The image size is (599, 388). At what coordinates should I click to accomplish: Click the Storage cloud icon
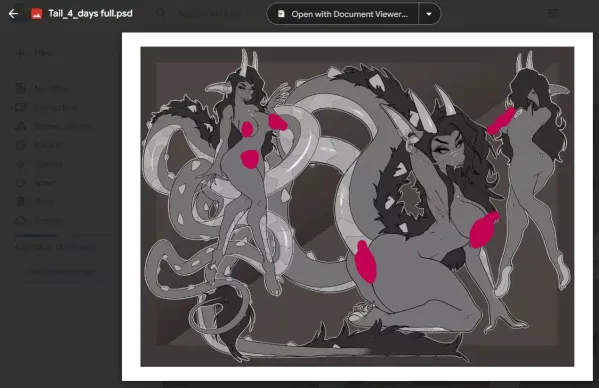(x=20, y=220)
